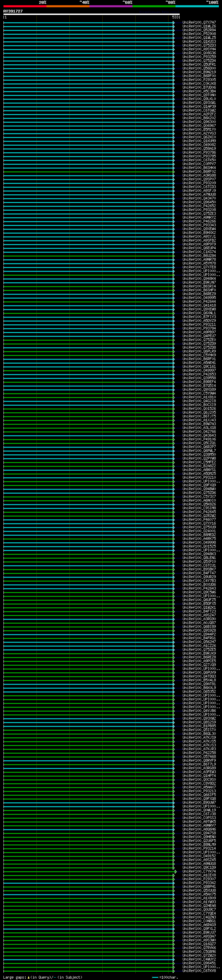Select hit label UniRef100_Q01526
The width and height of the screenshot is (222, 980).
coord(199,408)
